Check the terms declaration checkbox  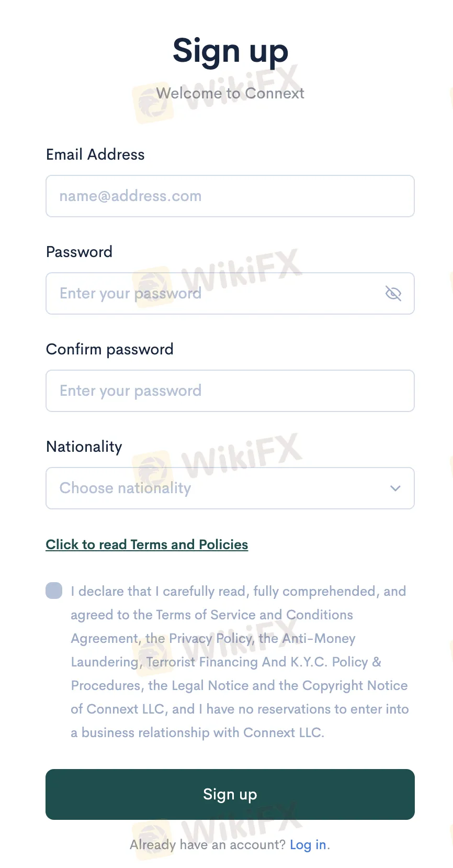tap(54, 591)
